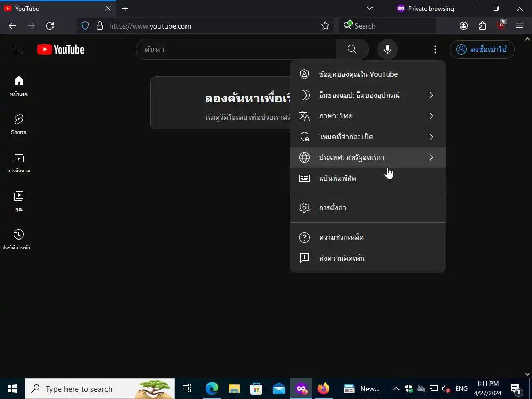This screenshot has width=532, height=399.
Task: Show hidden tray icons with the up arrow
Action: (396, 389)
